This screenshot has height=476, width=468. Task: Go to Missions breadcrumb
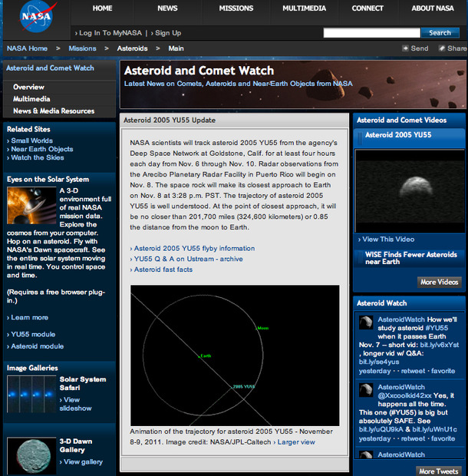click(82, 48)
